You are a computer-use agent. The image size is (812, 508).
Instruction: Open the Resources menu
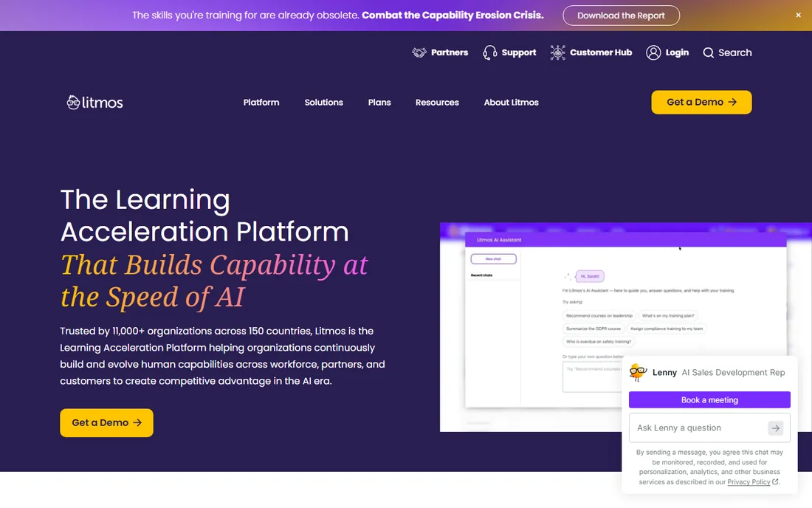tap(437, 103)
